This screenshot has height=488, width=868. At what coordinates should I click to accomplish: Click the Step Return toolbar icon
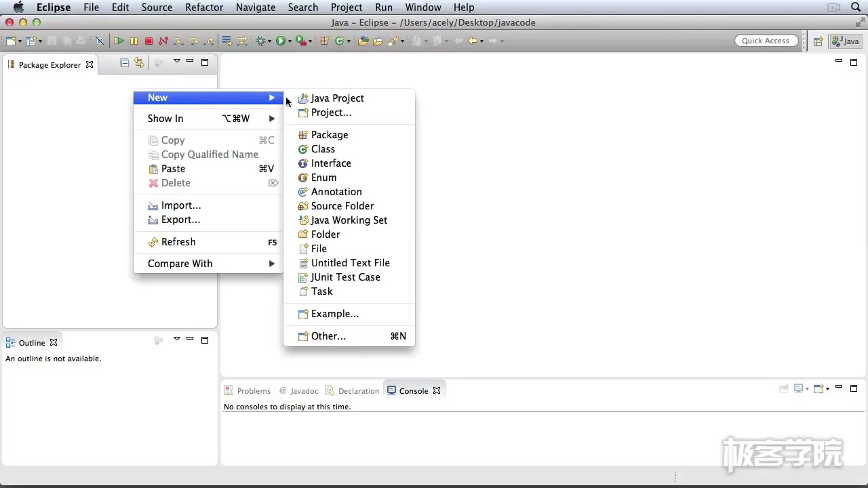pyautogui.click(x=210, y=41)
